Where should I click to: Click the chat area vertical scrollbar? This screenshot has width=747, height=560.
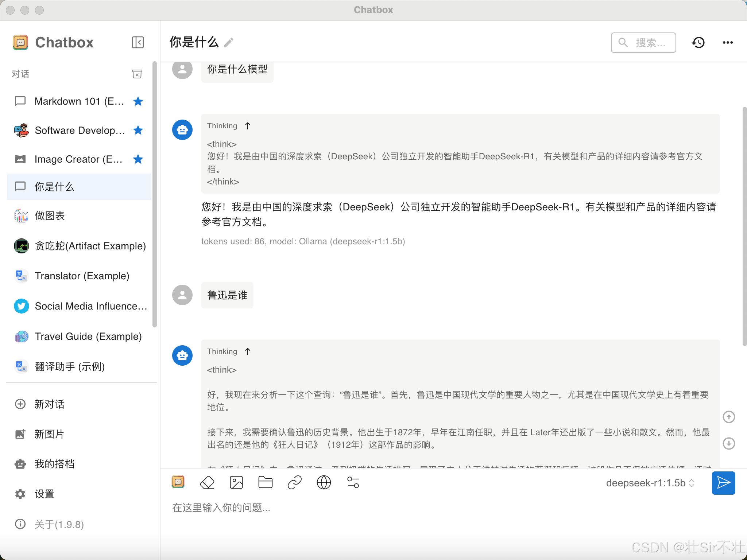(744, 226)
